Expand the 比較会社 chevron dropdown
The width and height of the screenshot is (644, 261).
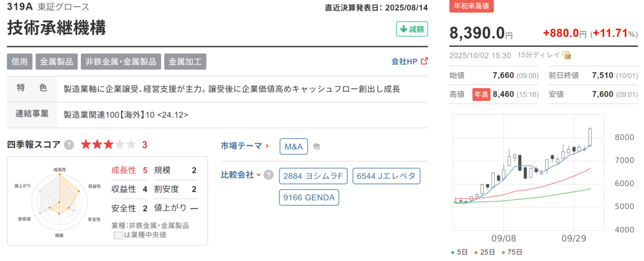[x=259, y=175]
